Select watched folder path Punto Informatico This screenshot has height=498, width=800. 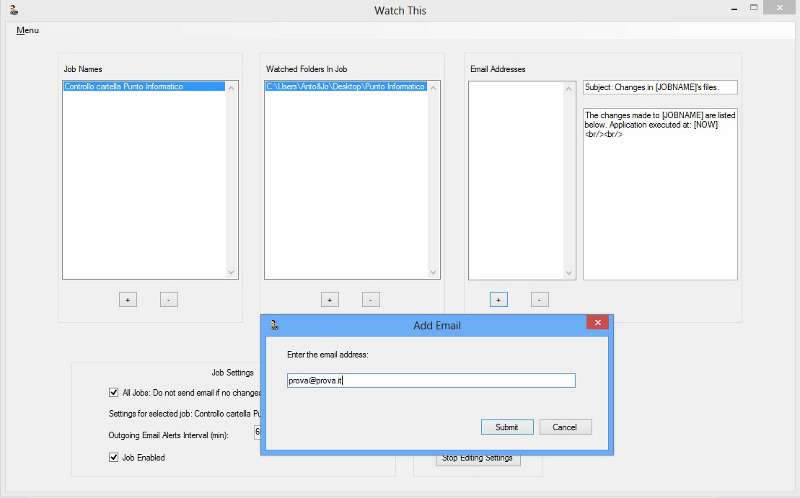(346, 87)
